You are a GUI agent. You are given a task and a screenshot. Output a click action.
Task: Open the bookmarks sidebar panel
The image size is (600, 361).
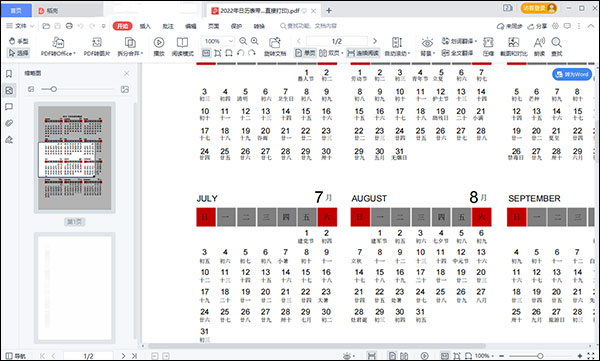click(x=9, y=74)
